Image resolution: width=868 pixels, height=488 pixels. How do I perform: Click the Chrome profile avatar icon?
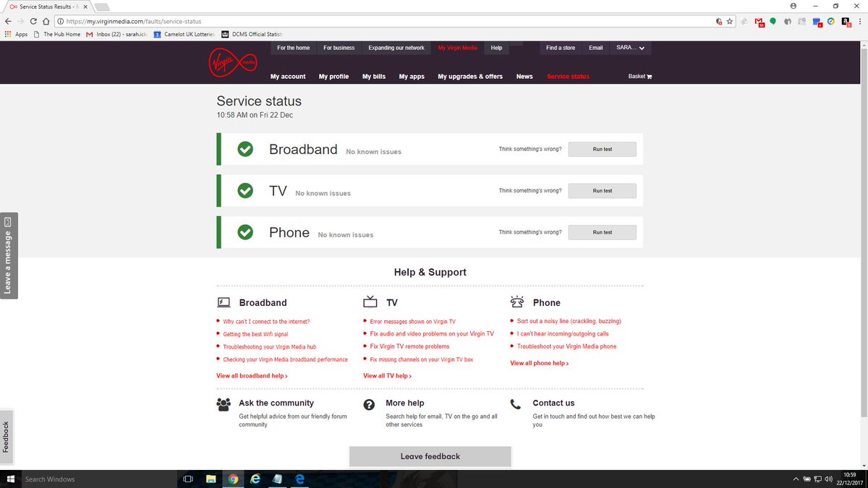click(793, 5)
